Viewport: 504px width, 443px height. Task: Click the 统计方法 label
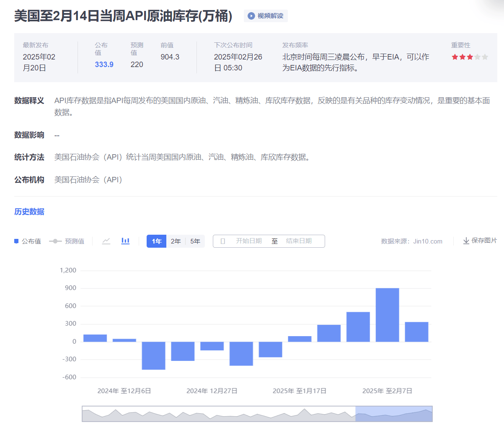[29, 157]
